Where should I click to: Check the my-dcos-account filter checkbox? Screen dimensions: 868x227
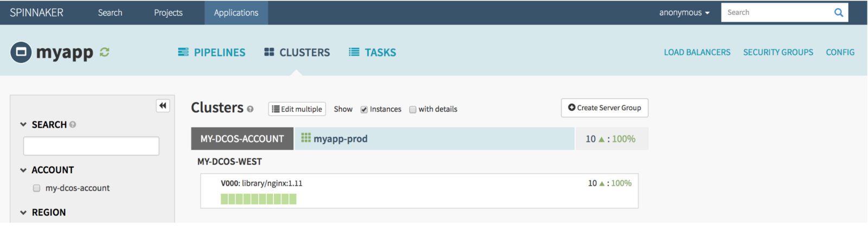tap(36, 188)
